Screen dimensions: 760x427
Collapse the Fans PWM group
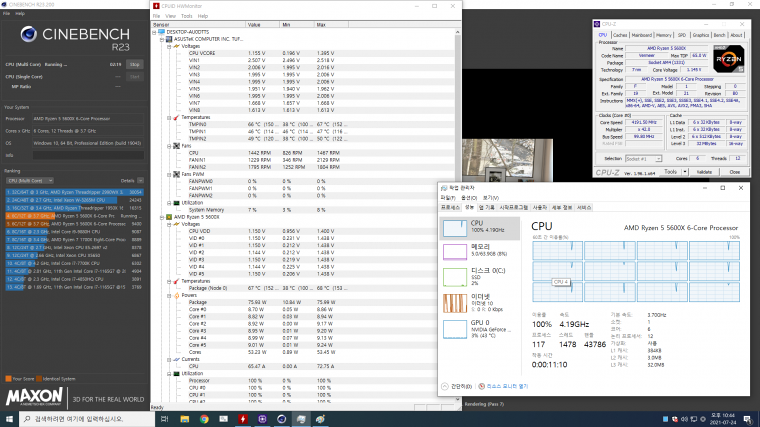(169, 174)
